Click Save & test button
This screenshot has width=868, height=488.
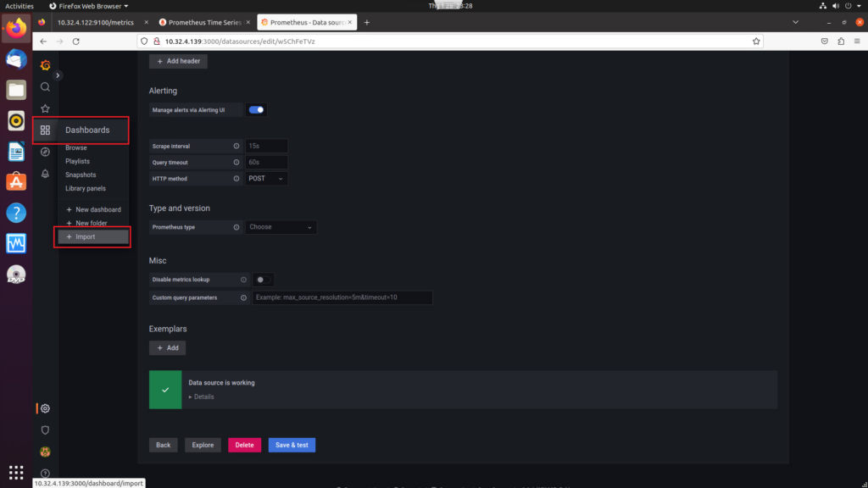click(292, 446)
